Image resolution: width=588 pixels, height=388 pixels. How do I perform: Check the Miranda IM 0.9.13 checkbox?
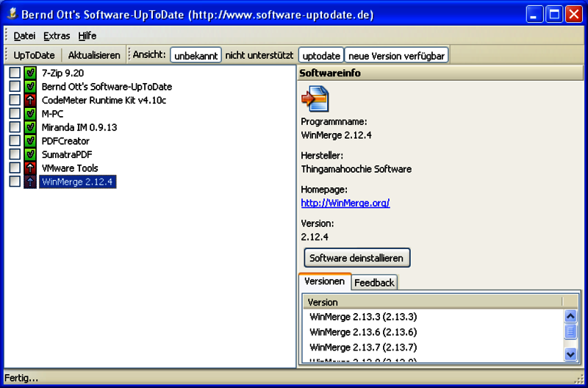(15, 127)
